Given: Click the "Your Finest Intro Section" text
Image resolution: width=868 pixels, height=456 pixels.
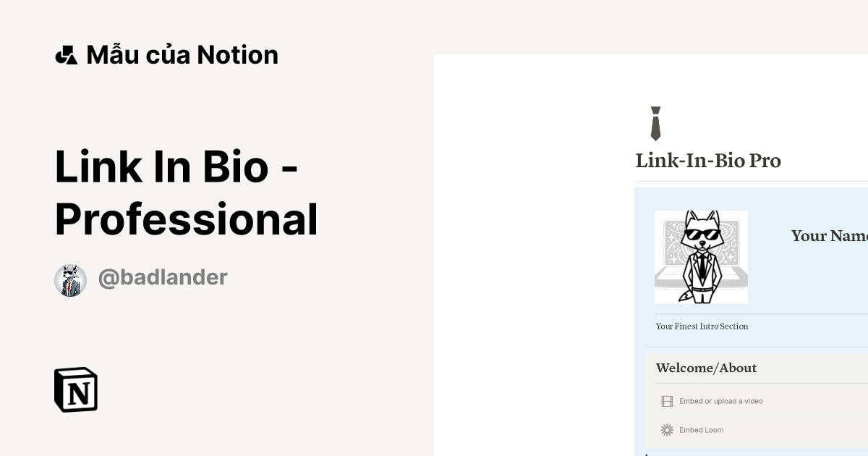Looking at the screenshot, I should pyautogui.click(x=702, y=326).
